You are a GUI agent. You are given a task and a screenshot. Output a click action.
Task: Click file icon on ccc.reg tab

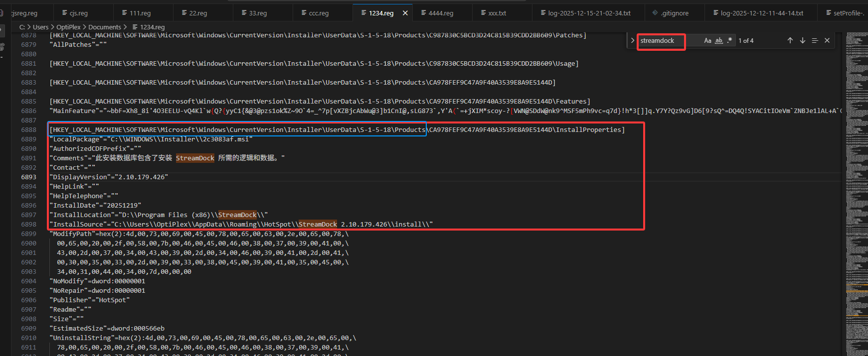(304, 13)
